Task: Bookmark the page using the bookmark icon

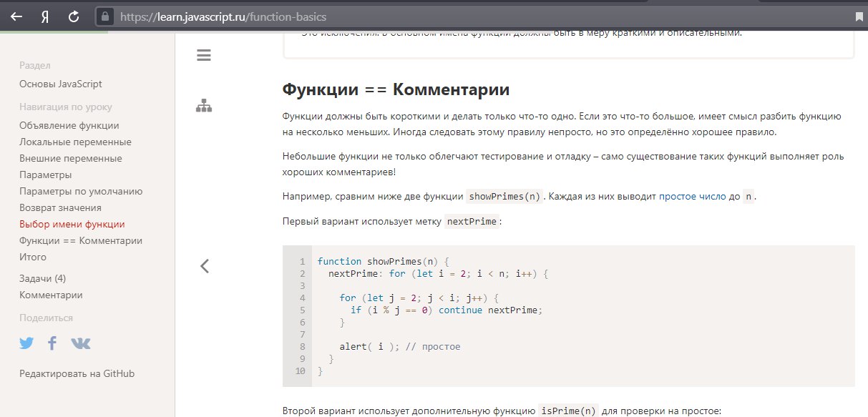Action: click(x=859, y=16)
